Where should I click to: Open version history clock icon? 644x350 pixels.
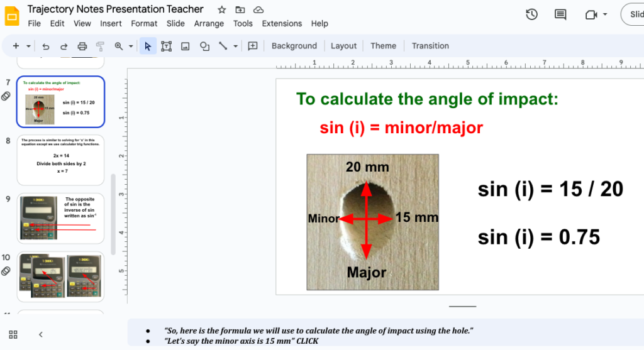(531, 14)
